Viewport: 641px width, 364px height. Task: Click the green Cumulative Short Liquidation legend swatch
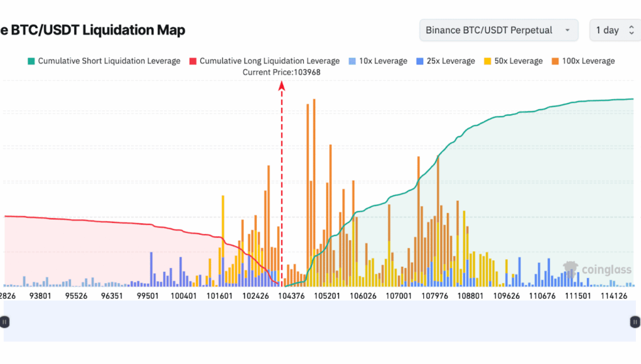[x=31, y=61]
